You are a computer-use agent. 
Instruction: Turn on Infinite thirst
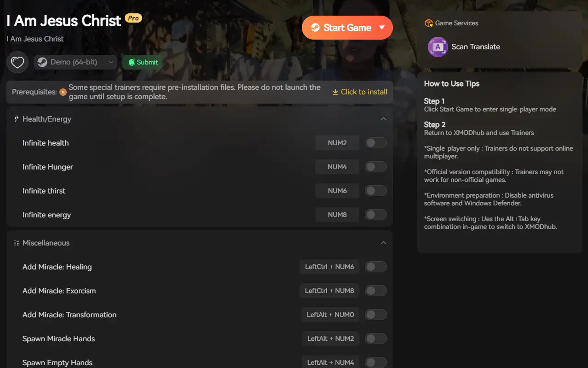(375, 191)
